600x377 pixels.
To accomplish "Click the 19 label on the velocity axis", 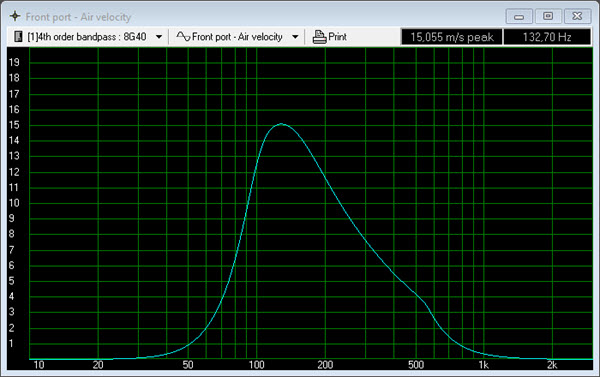I will pos(14,62).
